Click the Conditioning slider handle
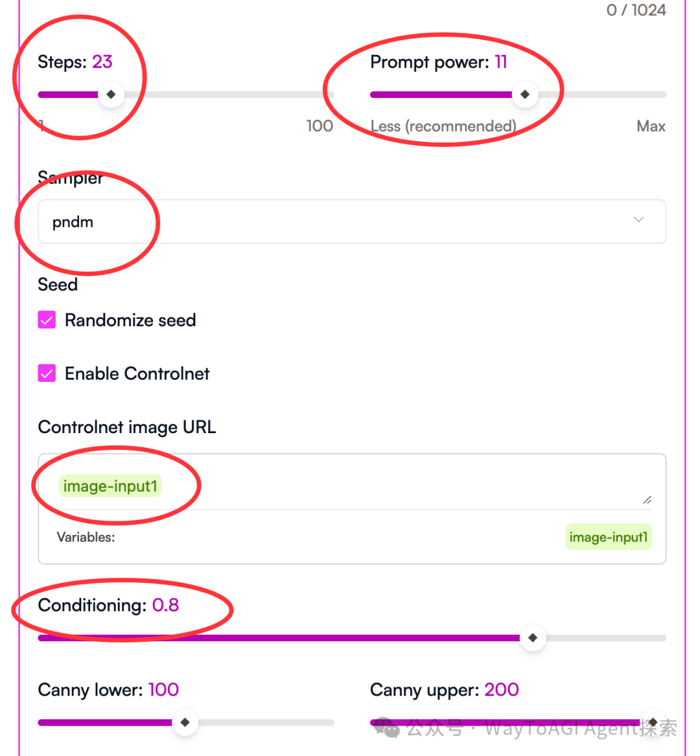 click(533, 638)
